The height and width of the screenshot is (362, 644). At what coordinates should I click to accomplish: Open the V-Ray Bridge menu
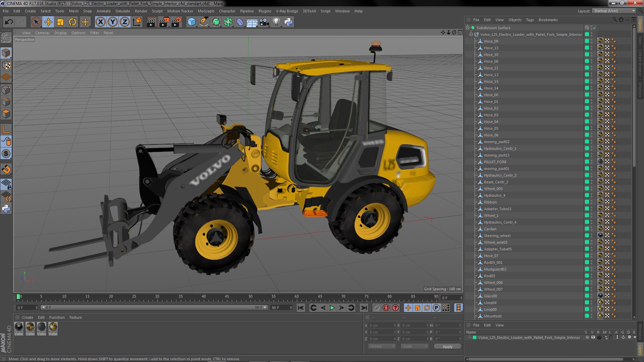pos(287,11)
